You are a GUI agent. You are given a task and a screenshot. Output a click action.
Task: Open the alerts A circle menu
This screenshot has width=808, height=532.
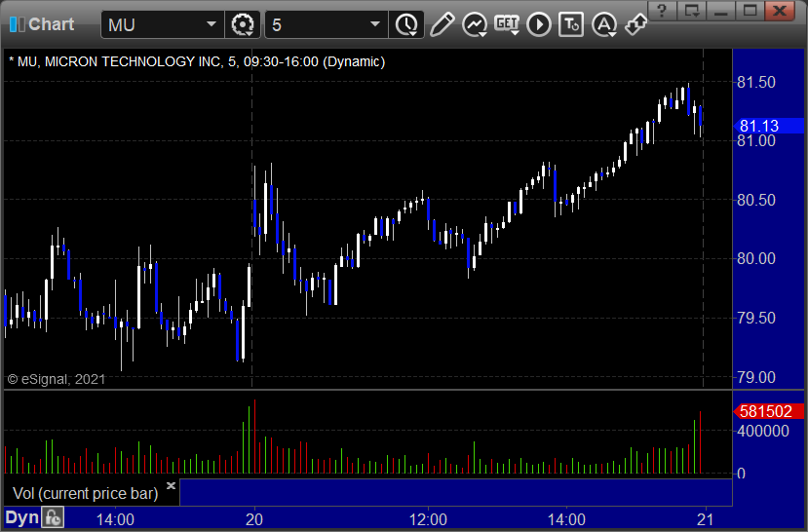pyautogui.click(x=604, y=24)
